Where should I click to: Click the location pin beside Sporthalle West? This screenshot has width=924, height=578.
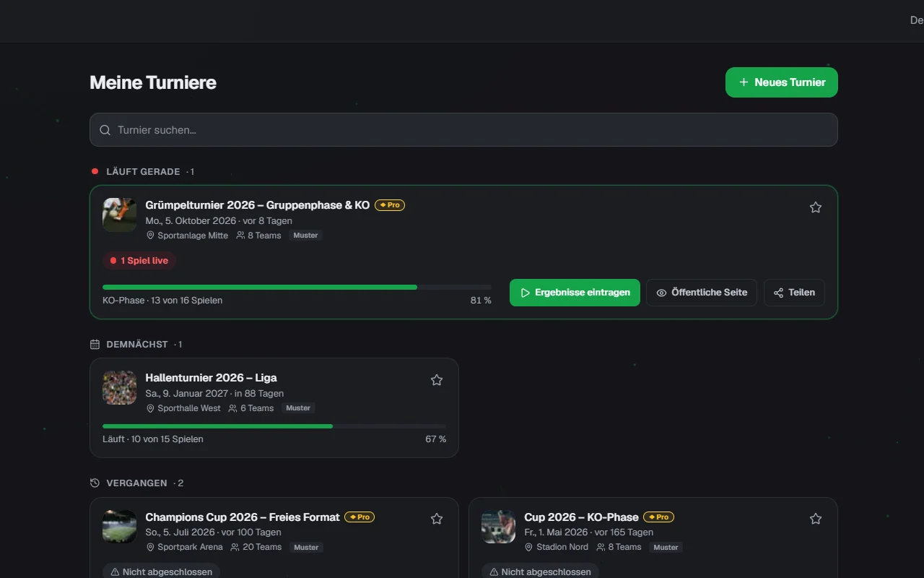(x=151, y=408)
